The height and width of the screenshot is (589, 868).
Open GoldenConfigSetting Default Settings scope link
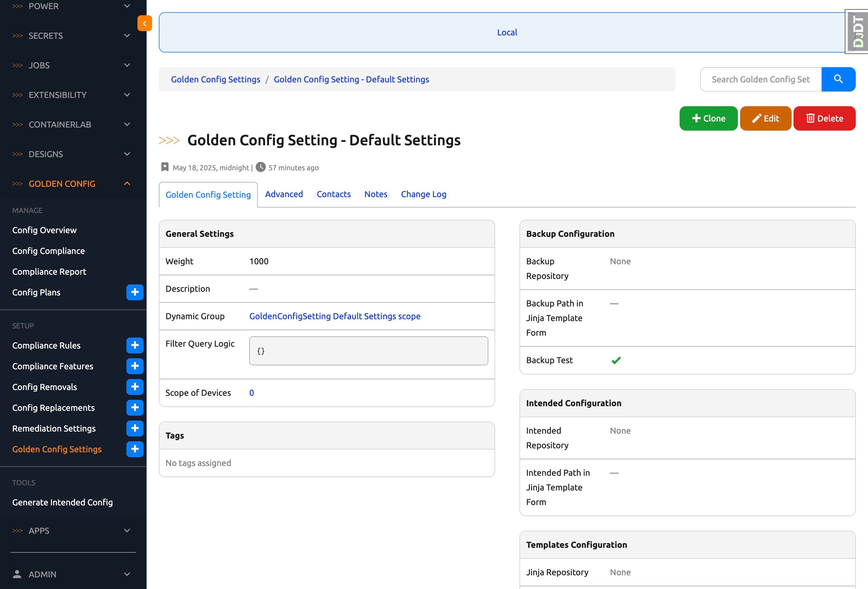(335, 316)
